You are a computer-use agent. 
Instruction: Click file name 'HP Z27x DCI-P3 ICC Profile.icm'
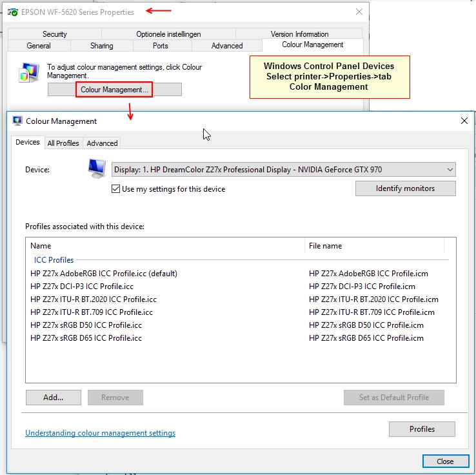(x=362, y=287)
